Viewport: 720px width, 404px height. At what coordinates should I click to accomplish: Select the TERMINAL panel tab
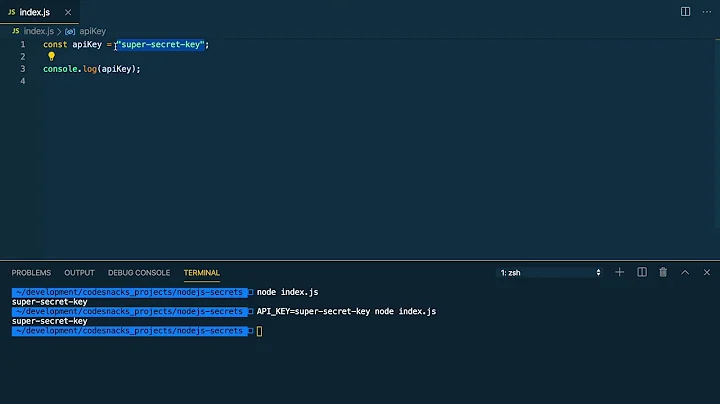pyautogui.click(x=202, y=273)
